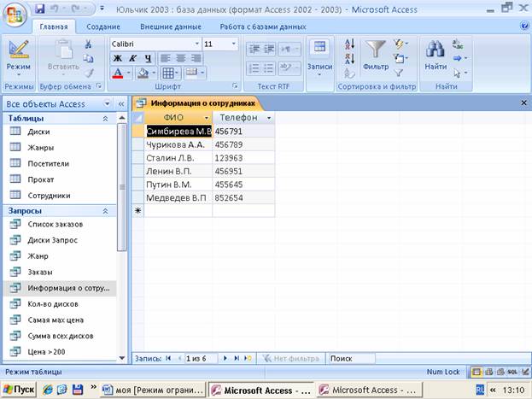Go to next record arrow
Screen dimensions: 532x399
point(225,358)
